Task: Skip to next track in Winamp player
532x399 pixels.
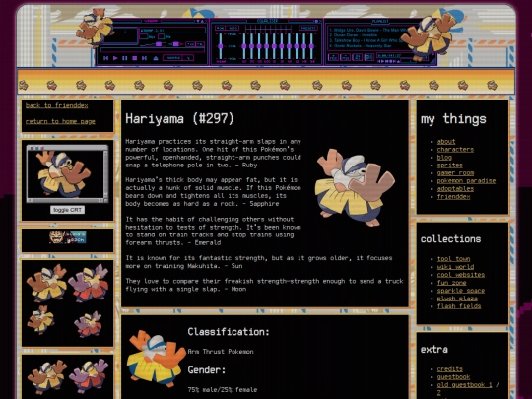Action: coord(144,58)
